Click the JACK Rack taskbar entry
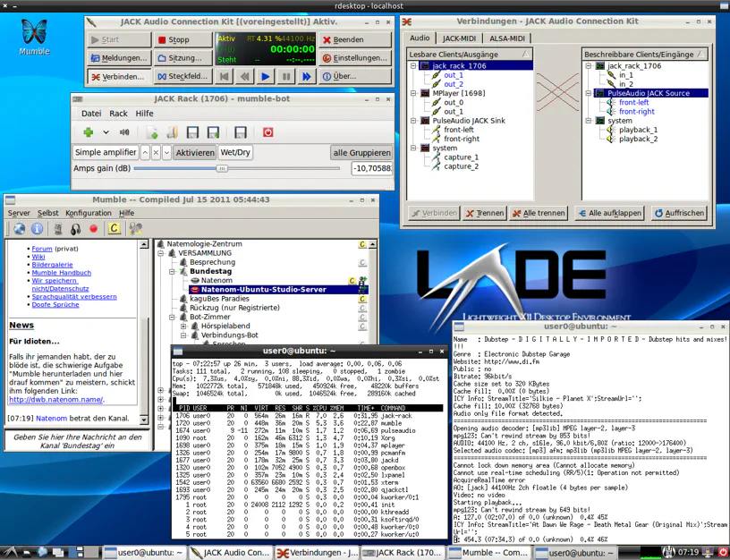Screen dimensions: 730x560 point(403,553)
